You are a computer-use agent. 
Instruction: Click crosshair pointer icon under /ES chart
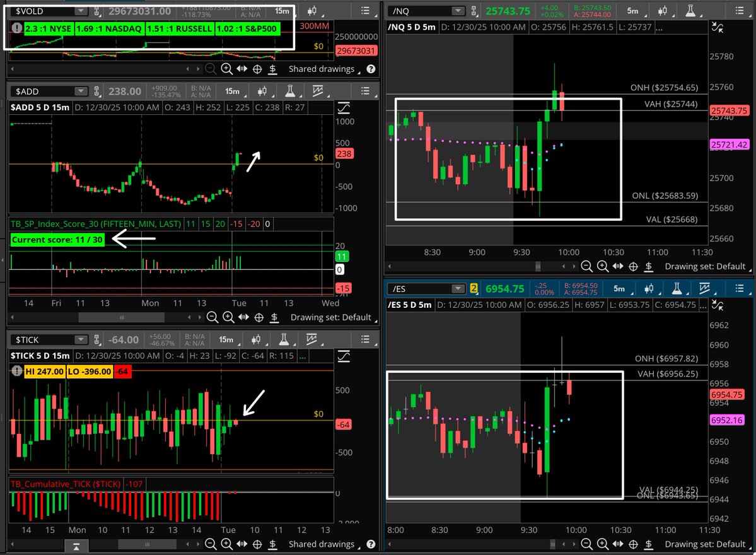coord(634,544)
